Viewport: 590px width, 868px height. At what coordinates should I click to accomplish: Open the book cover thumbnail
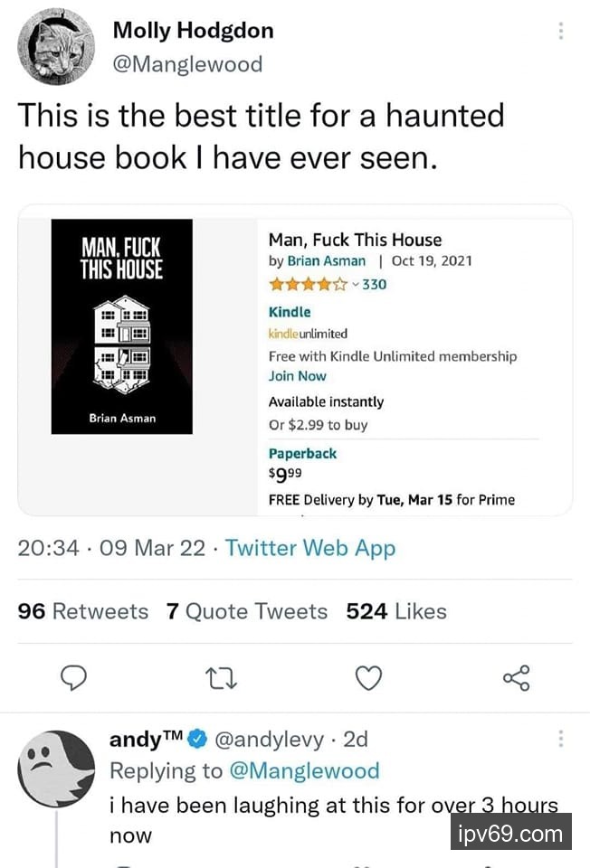click(x=121, y=326)
